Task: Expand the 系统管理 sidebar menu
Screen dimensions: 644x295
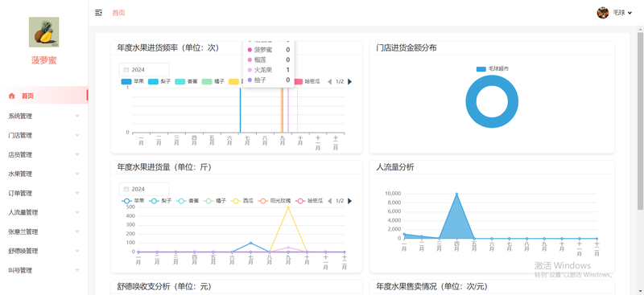Action: click(44, 116)
